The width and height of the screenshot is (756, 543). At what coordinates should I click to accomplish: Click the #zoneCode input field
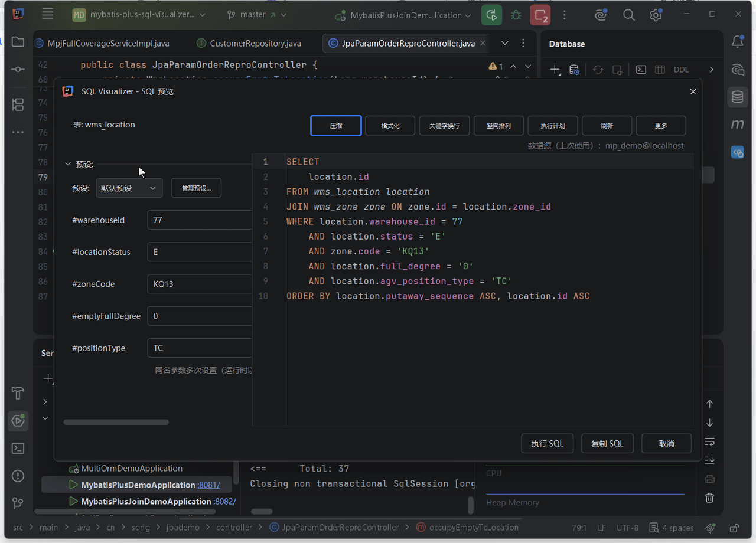pyautogui.click(x=200, y=284)
